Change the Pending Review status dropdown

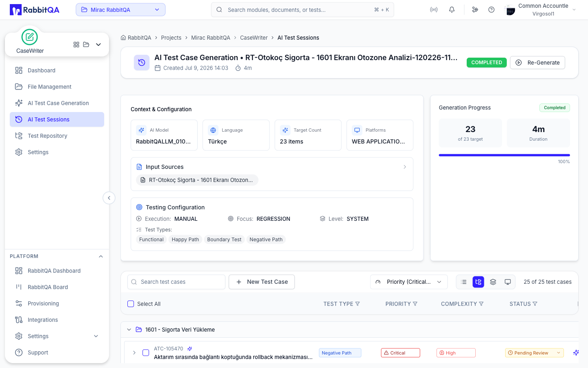tap(535, 353)
